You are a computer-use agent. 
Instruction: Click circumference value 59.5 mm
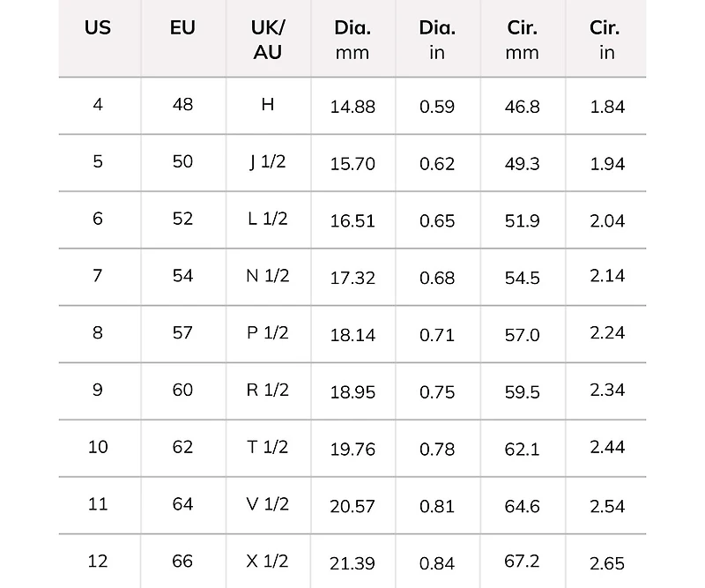[523, 392]
